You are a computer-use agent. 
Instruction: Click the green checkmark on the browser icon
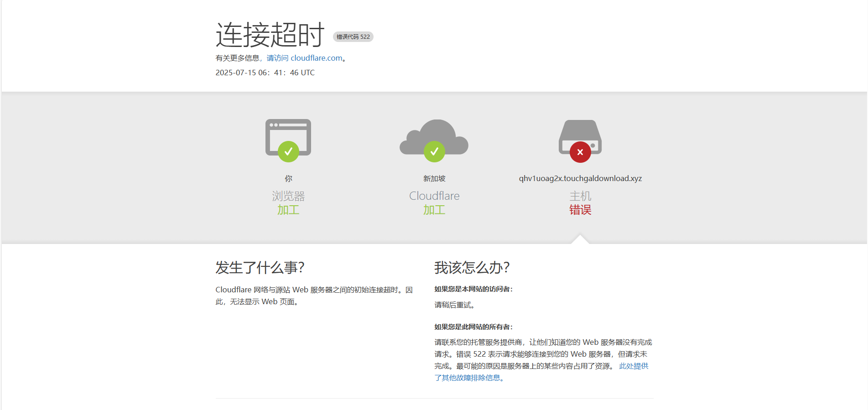click(x=288, y=151)
